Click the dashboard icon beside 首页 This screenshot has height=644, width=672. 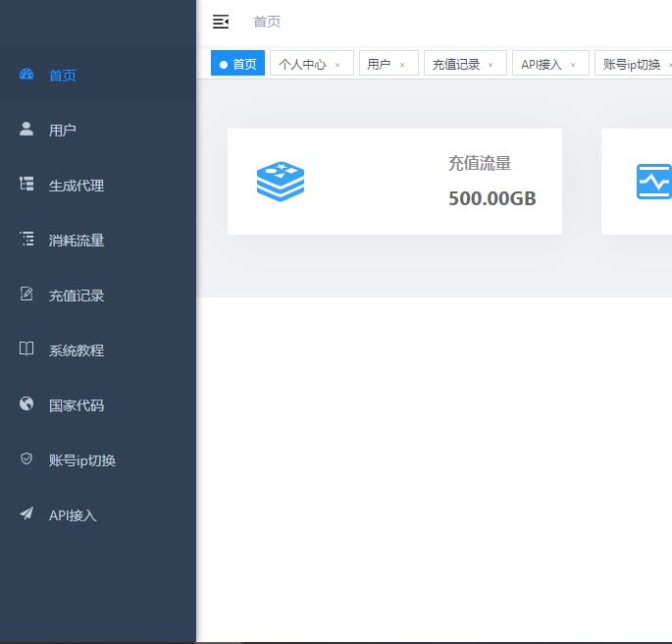click(26, 75)
